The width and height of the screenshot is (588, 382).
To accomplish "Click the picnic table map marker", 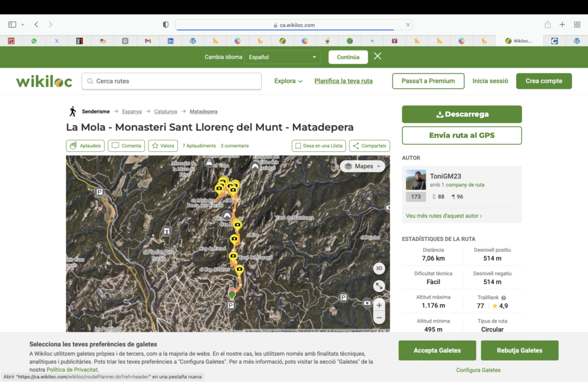I will pos(167,232).
